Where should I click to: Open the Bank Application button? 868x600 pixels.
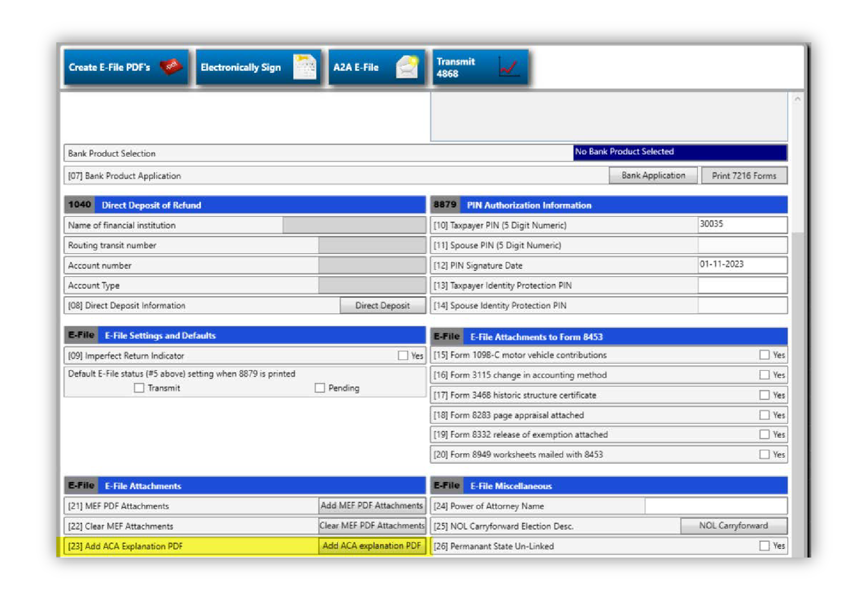pyautogui.click(x=653, y=176)
